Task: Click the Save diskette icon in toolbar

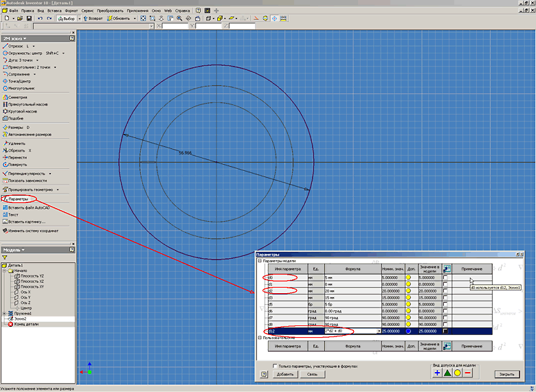Action: 29,19
